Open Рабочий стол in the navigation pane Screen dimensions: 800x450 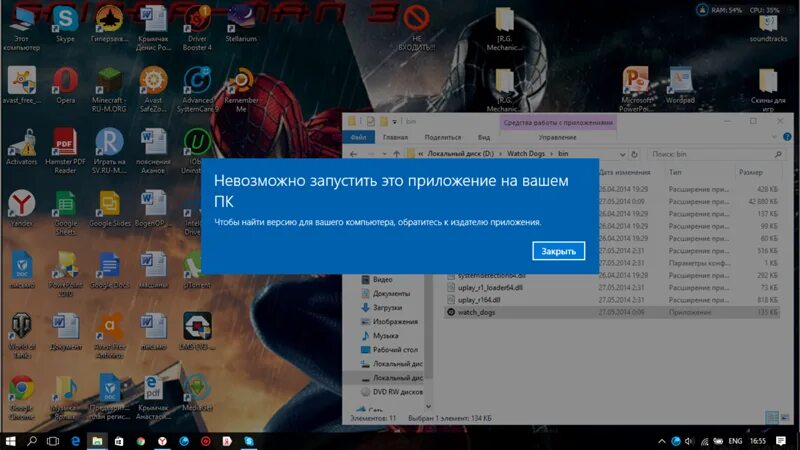[x=389, y=350]
